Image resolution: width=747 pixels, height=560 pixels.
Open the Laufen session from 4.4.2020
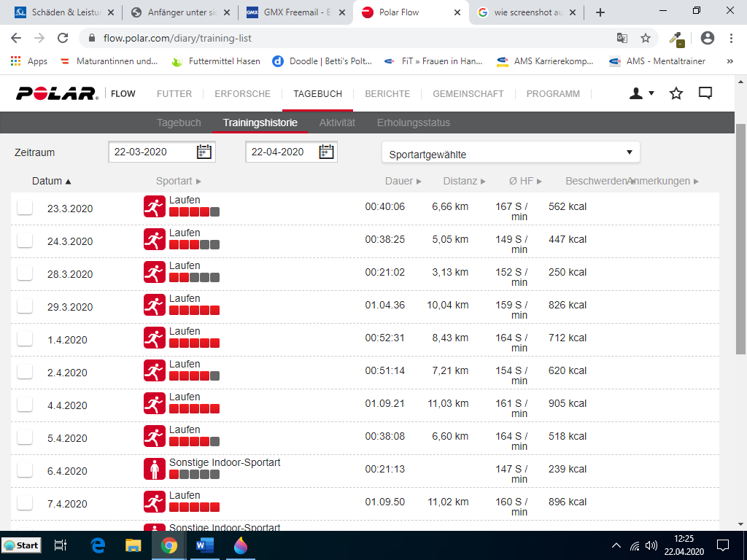pyautogui.click(x=185, y=397)
